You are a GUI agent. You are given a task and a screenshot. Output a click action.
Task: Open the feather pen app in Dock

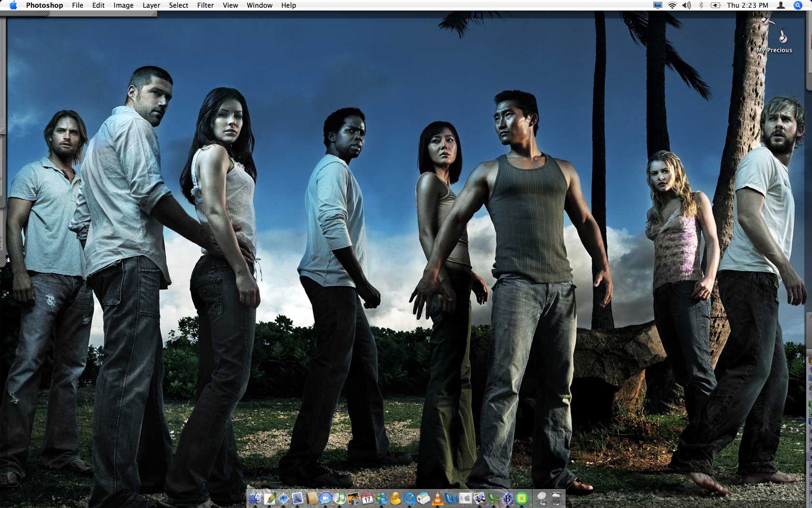tap(269, 498)
